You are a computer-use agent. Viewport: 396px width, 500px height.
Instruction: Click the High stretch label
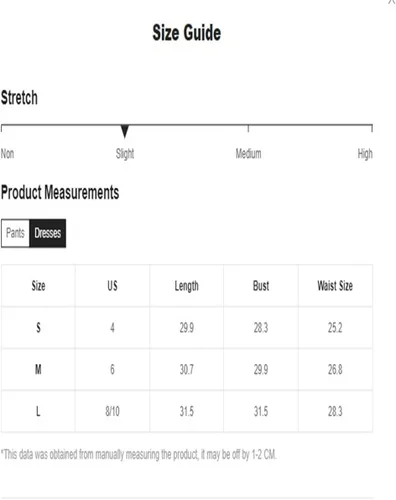[365, 154]
